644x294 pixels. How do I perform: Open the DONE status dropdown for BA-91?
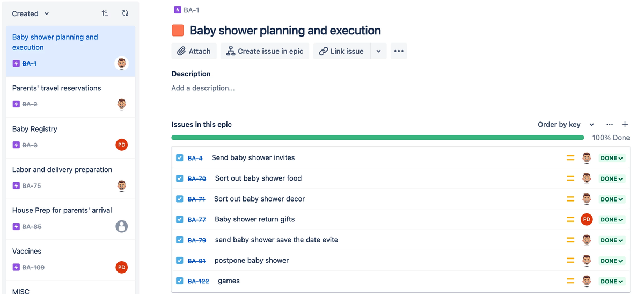pyautogui.click(x=612, y=261)
